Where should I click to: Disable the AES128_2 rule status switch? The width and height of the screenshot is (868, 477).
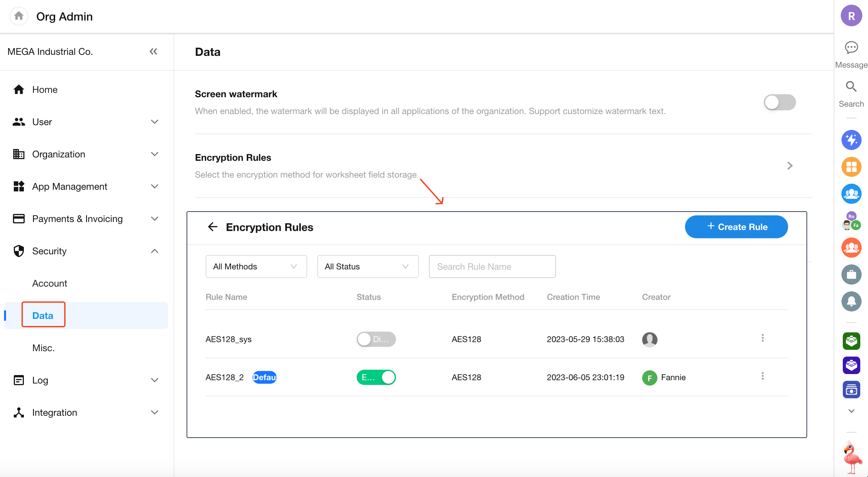point(376,377)
